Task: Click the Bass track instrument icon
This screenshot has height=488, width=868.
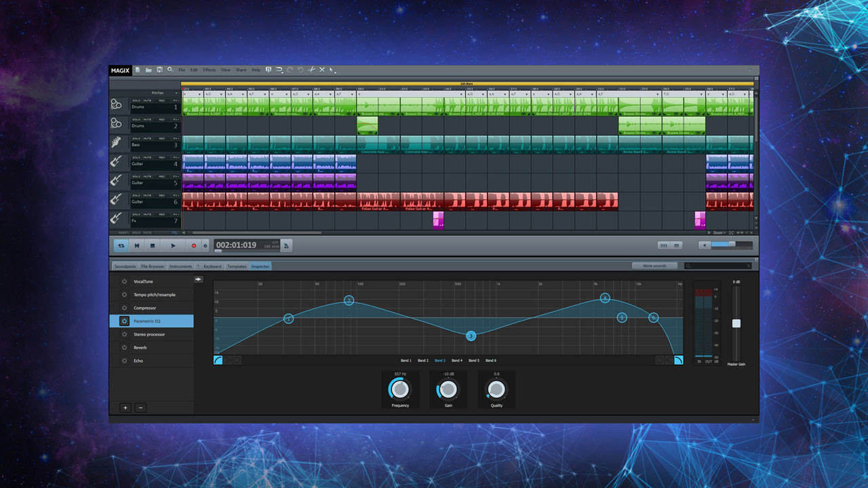Action: pyautogui.click(x=117, y=143)
